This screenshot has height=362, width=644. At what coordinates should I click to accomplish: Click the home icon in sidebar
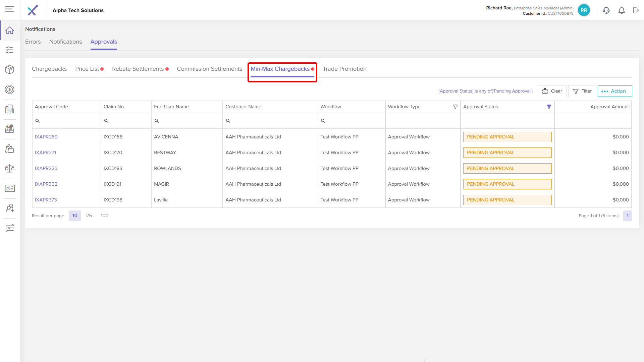point(10,31)
